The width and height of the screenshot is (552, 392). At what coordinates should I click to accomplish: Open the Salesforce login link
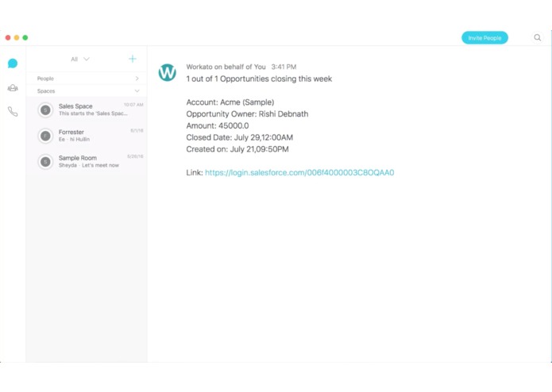point(299,173)
